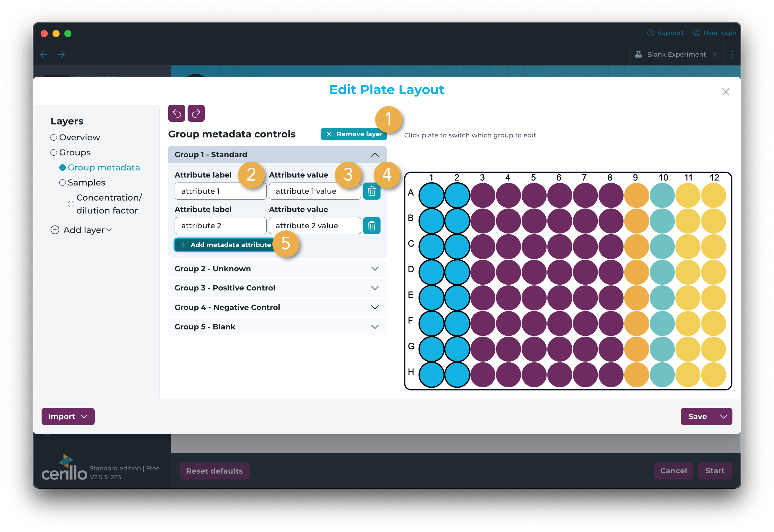Open the Add layer menu

tap(81, 230)
